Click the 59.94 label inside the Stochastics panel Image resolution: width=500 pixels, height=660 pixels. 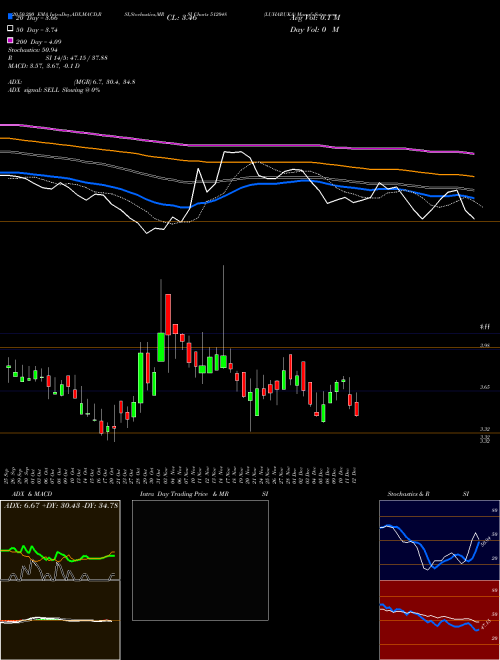[485, 542]
